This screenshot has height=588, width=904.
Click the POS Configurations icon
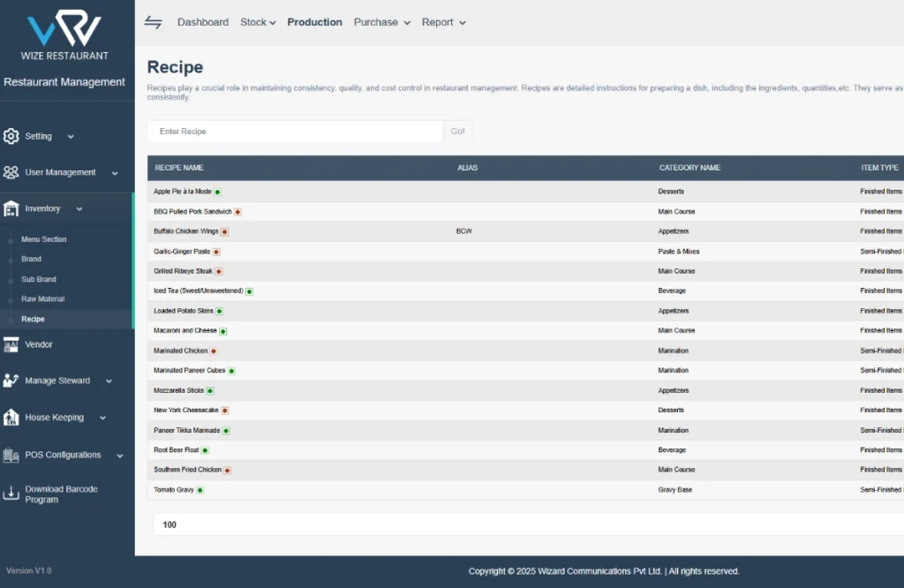pyautogui.click(x=11, y=455)
